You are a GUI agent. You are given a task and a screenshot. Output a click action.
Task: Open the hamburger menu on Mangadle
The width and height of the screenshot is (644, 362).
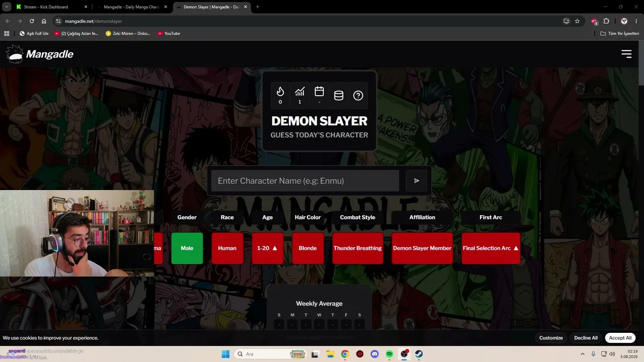pyautogui.click(x=626, y=54)
